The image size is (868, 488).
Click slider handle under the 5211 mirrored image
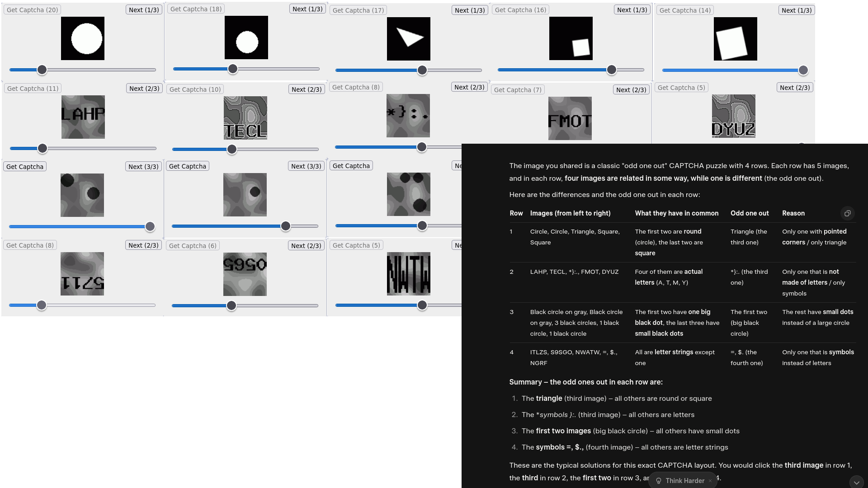(x=42, y=305)
